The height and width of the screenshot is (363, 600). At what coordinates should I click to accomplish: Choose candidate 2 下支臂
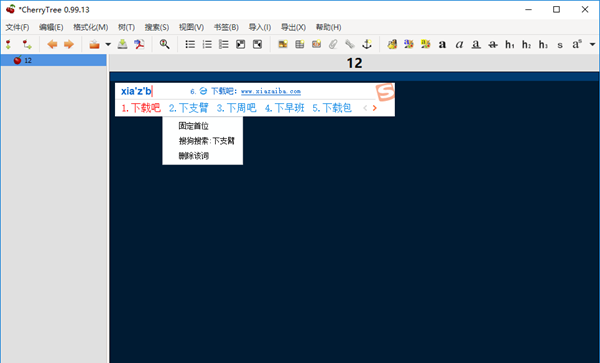pos(189,108)
